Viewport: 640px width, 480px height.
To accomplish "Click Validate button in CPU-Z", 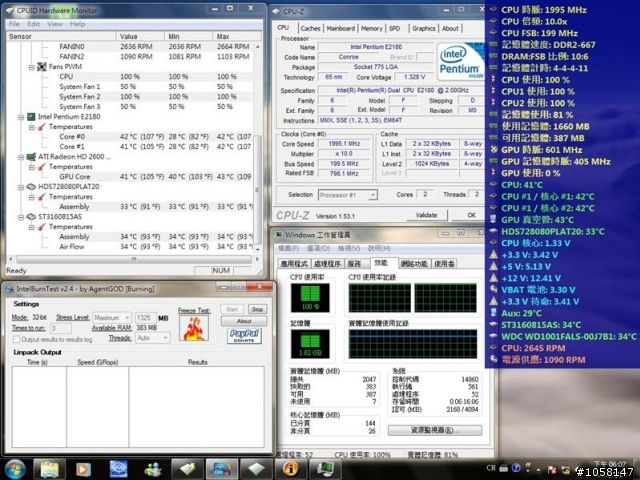I will (x=427, y=215).
